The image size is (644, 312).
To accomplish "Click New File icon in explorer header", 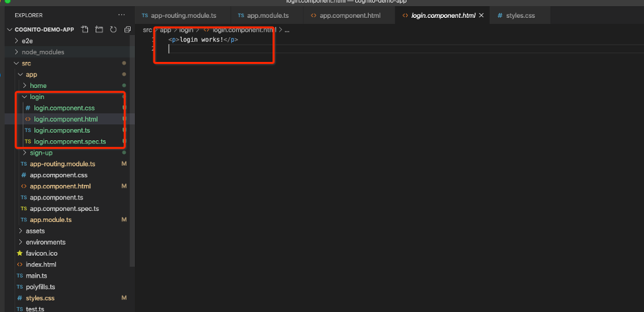I will [85, 30].
